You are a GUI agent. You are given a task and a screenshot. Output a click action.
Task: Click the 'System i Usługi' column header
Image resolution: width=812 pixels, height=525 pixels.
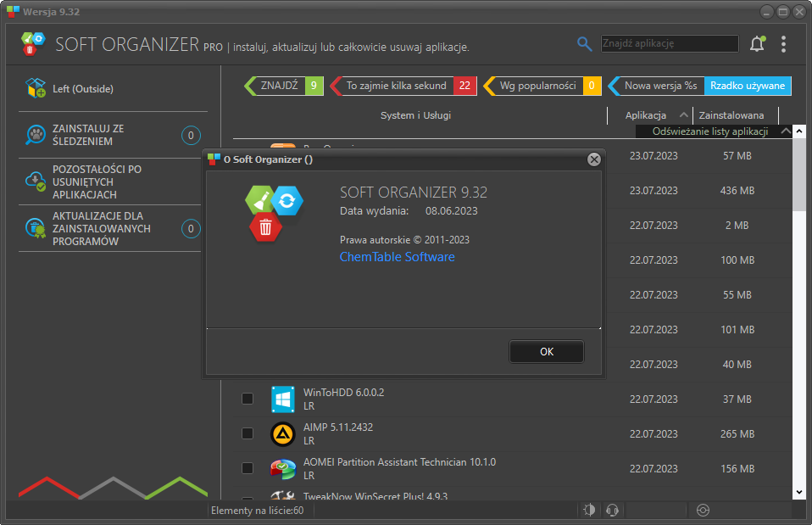point(415,115)
